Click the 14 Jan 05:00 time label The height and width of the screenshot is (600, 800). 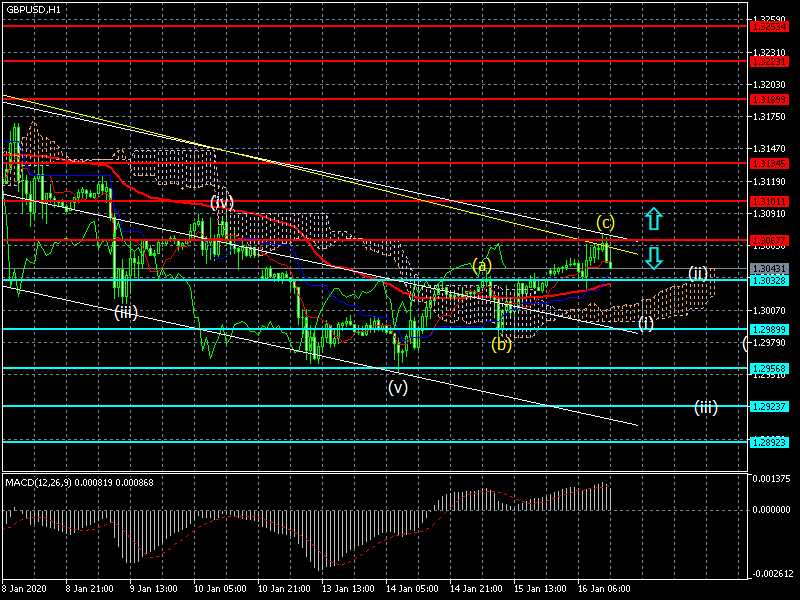pos(412,589)
